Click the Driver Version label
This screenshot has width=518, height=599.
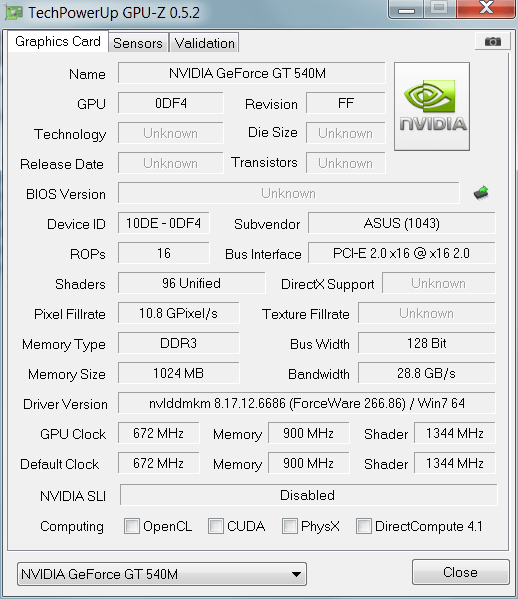[x=65, y=404]
